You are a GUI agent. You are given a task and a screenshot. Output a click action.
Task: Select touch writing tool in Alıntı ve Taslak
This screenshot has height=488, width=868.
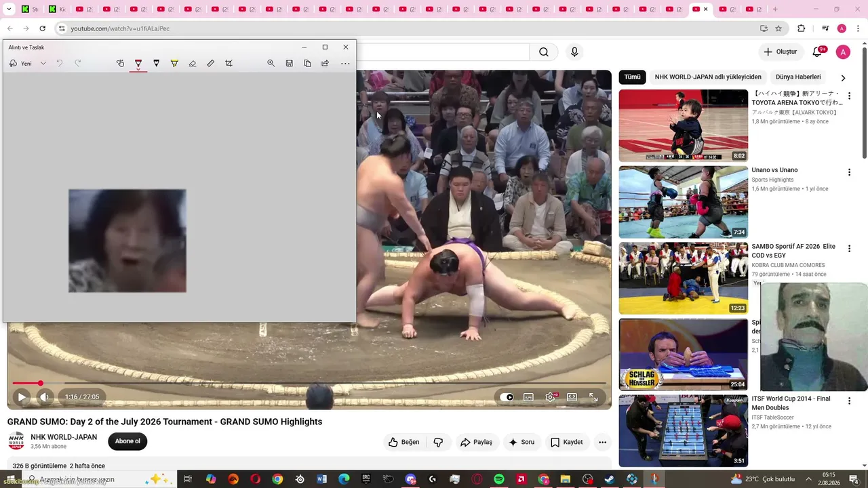(x=120, y=63)
